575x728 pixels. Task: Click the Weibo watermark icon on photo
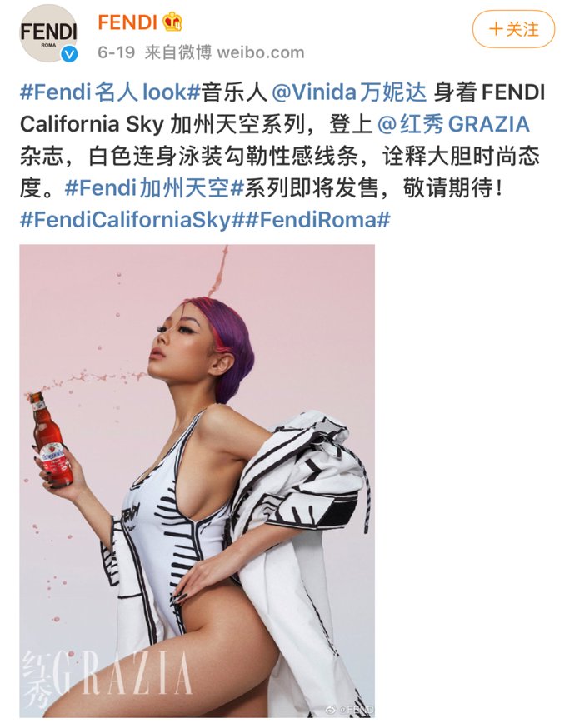tap(330, 710)
